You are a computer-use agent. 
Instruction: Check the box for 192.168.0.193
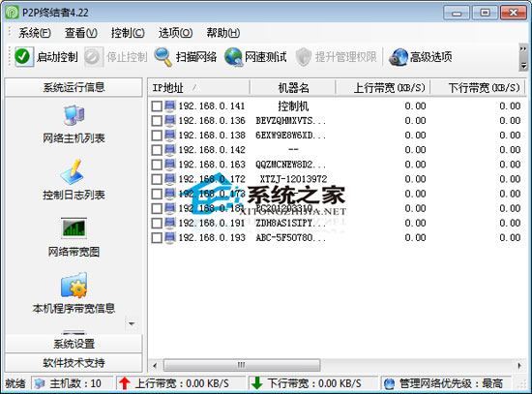[x=157, y=238]
